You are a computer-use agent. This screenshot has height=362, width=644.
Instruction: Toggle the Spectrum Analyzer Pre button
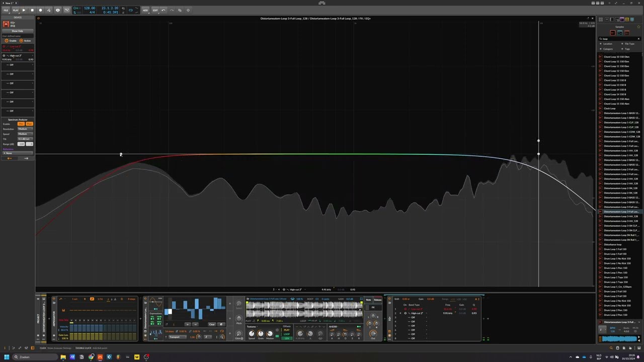21,124
